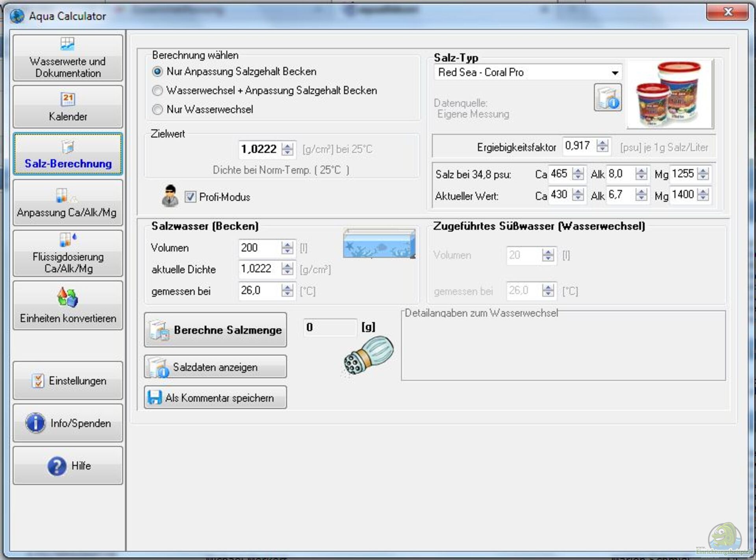Click the aquarium tank picture
This screenshot has height=560, width=756.
tap(379, 244)
